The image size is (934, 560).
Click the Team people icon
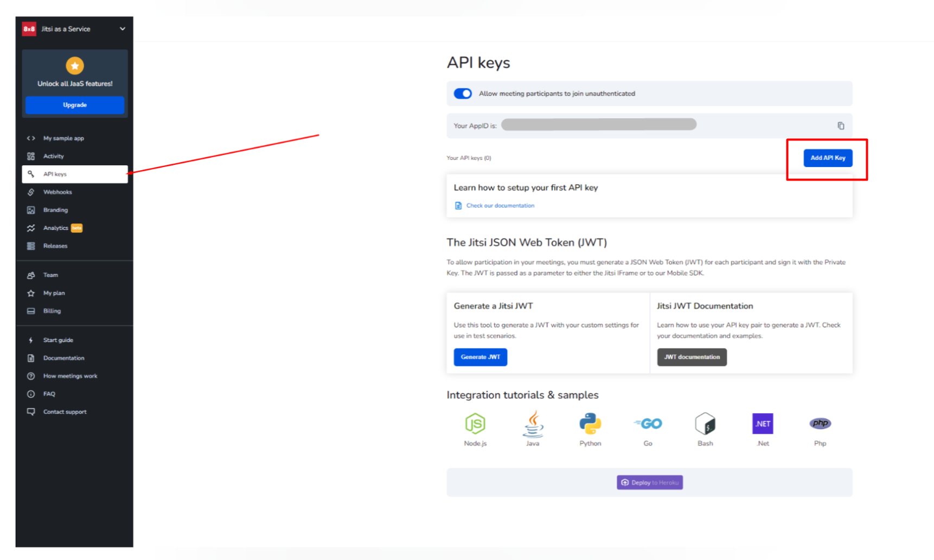click(x=31, y=275)
